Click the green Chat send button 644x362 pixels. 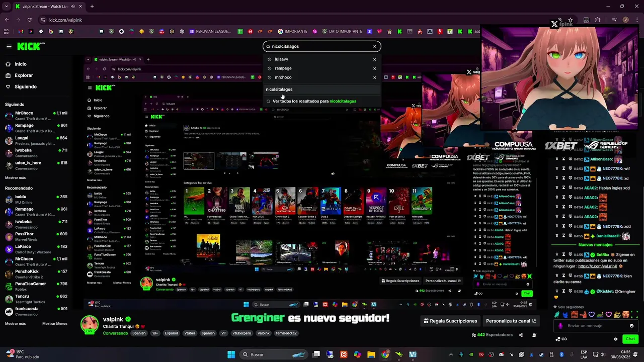(x=630, y=339)
